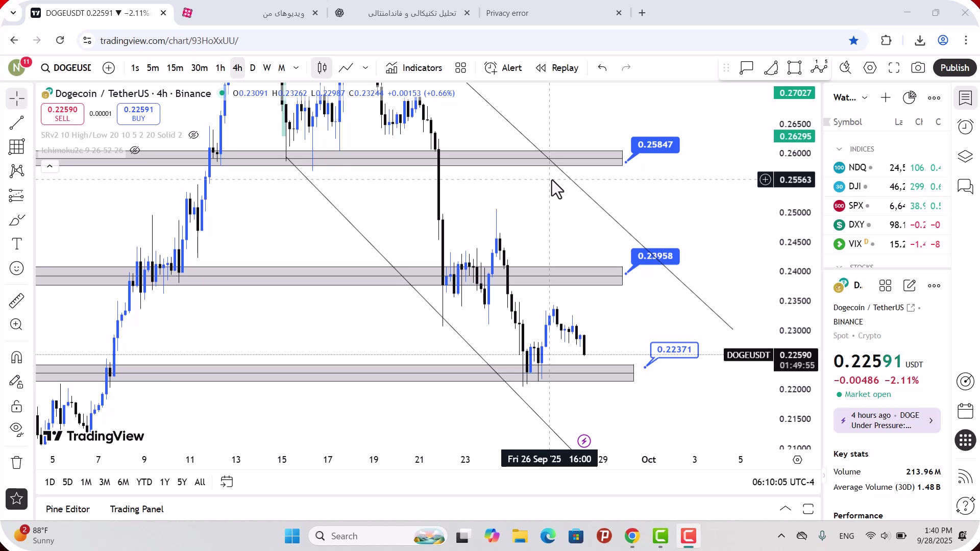
Task: Take a chart snapshot camera icon
Action: coord(918,68)
